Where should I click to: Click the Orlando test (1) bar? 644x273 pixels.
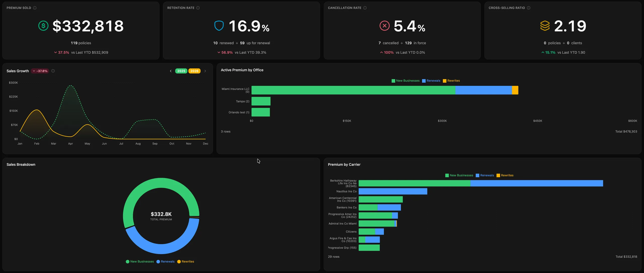point(261,112)
